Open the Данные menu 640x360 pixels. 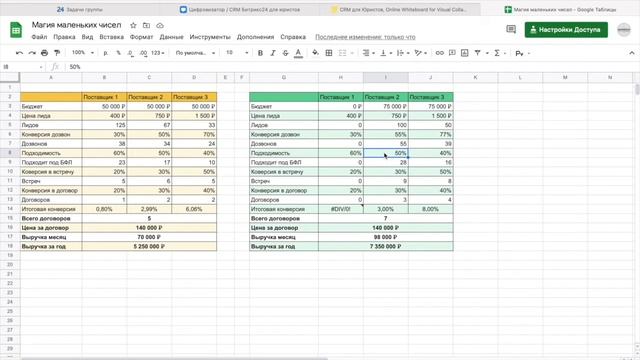(171, 37)
